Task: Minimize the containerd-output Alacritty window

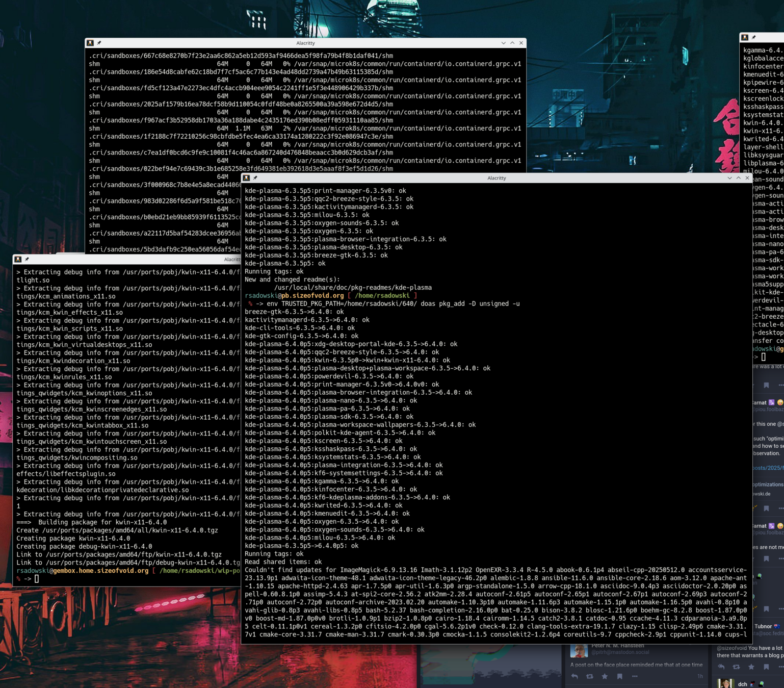Action: pyautogui.click(x=504, y=43)
